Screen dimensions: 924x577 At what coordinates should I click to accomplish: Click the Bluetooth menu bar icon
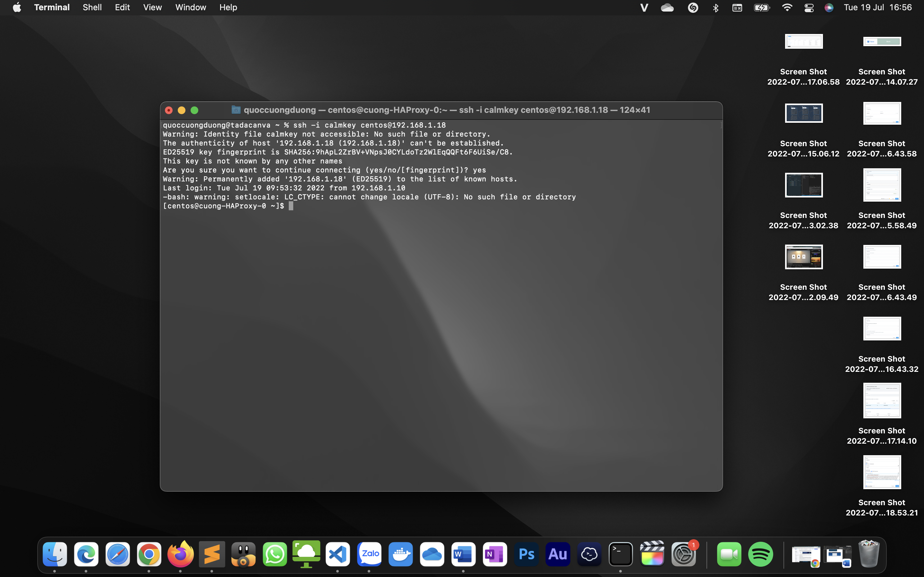coord(715,8)
